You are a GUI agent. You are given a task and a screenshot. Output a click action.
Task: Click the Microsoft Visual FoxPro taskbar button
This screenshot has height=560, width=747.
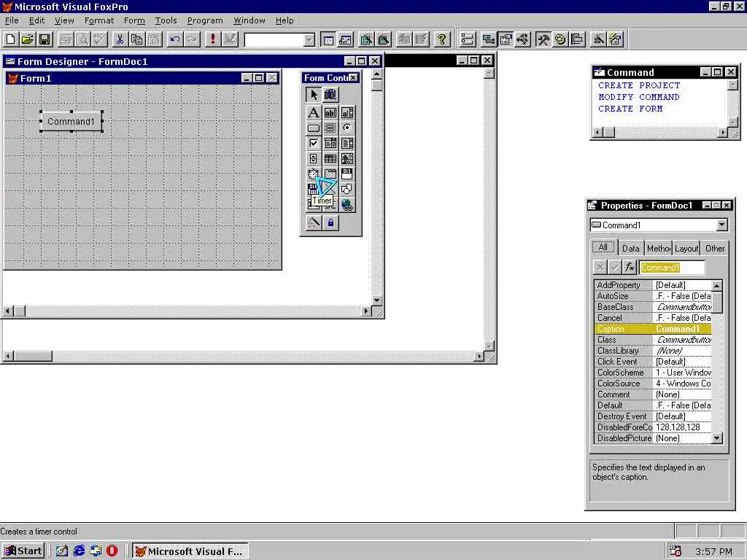(x=190, y=551)
